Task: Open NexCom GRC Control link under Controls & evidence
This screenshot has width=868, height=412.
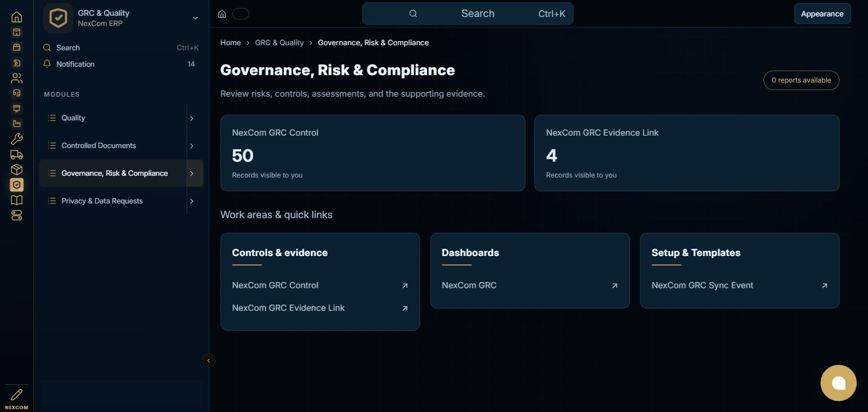Action: click(275, 285)
